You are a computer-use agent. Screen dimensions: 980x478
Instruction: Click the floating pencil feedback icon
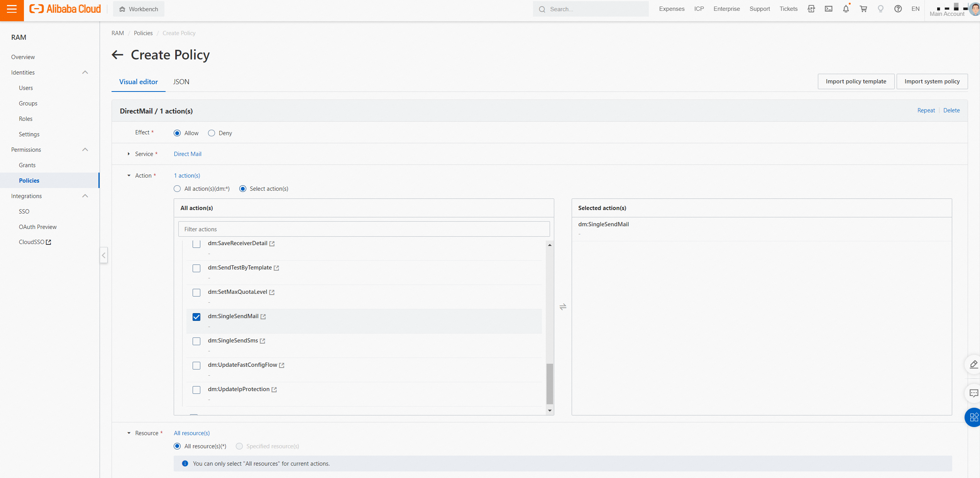[x=973, y=364]
